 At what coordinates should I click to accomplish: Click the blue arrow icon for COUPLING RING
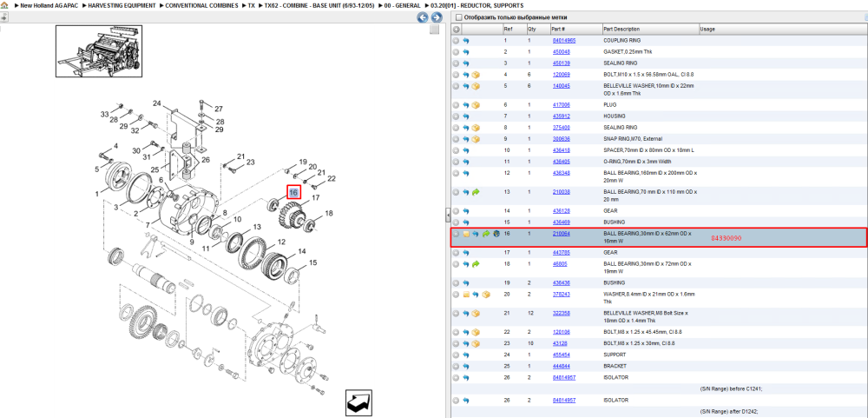tap(466, 41)
